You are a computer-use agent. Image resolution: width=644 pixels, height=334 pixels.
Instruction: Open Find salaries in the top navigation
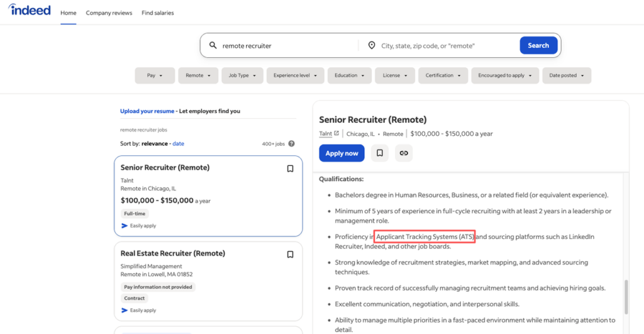pos(158,13)
